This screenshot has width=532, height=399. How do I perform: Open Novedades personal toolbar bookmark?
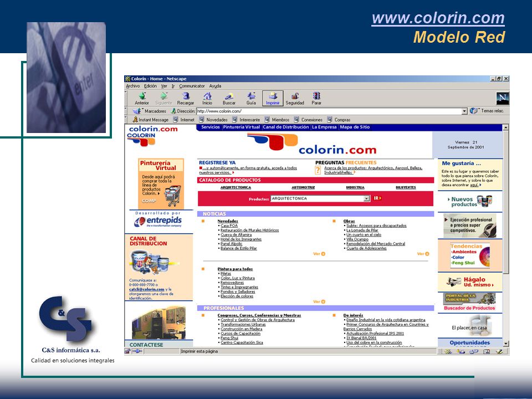pos(213,120)
